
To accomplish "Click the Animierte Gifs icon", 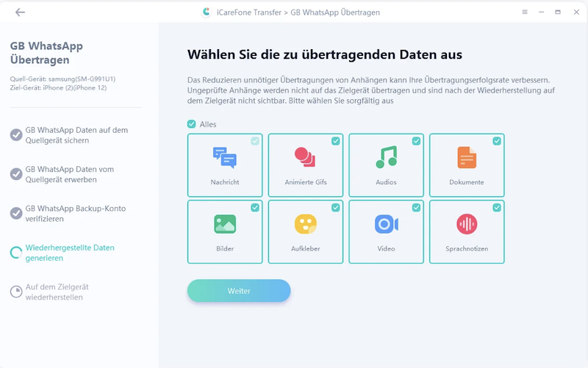I will pyautogui.click(x=305, y=157).
